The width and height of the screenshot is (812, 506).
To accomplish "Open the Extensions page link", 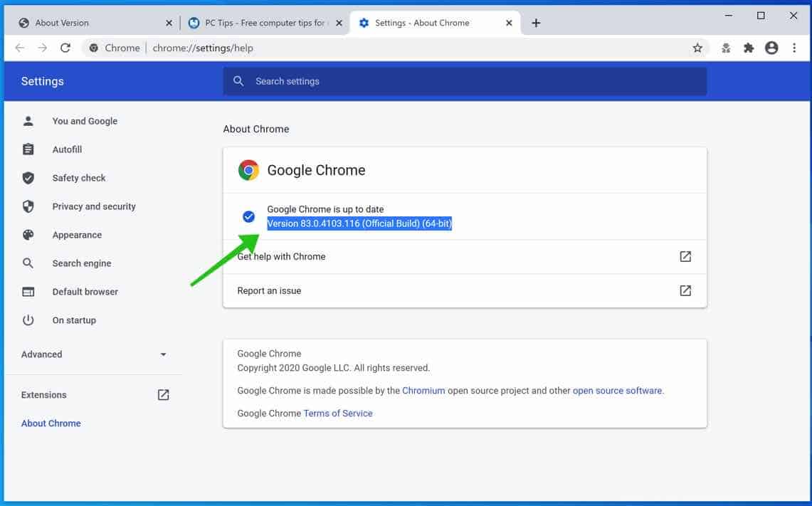I will coord(44,395).
